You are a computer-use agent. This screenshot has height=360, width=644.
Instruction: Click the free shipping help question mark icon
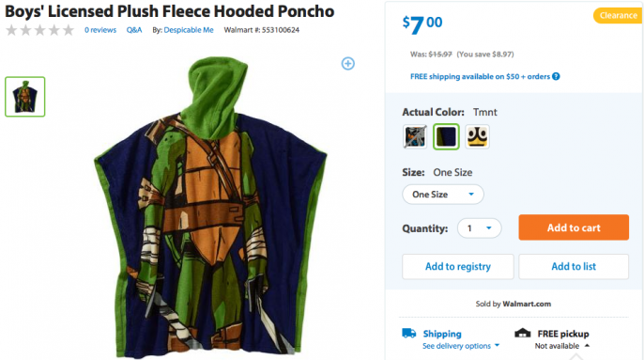pyautogui.click(x=556, y=76)
